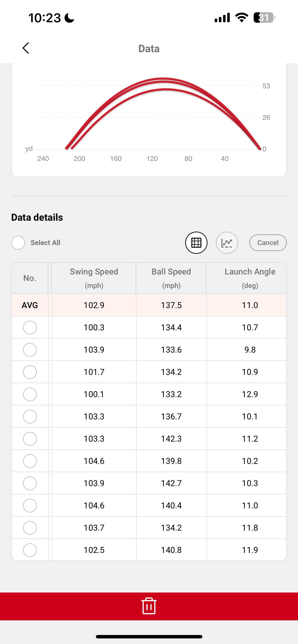Tap the Launch Angle column header
Viewport: 298px width, 644px height.
[x=250, y=278]
